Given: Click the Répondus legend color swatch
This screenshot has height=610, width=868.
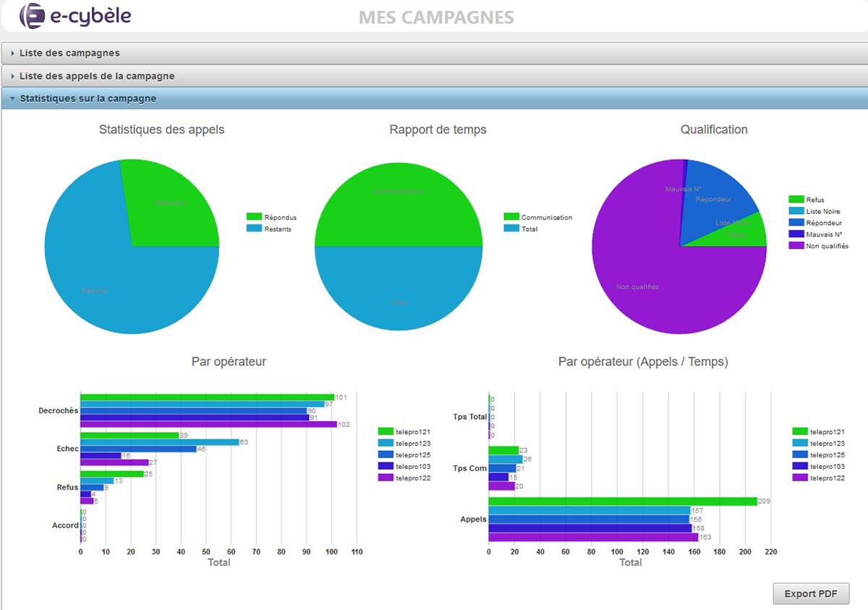Looking at the screenshot, I should click(254, 217).
